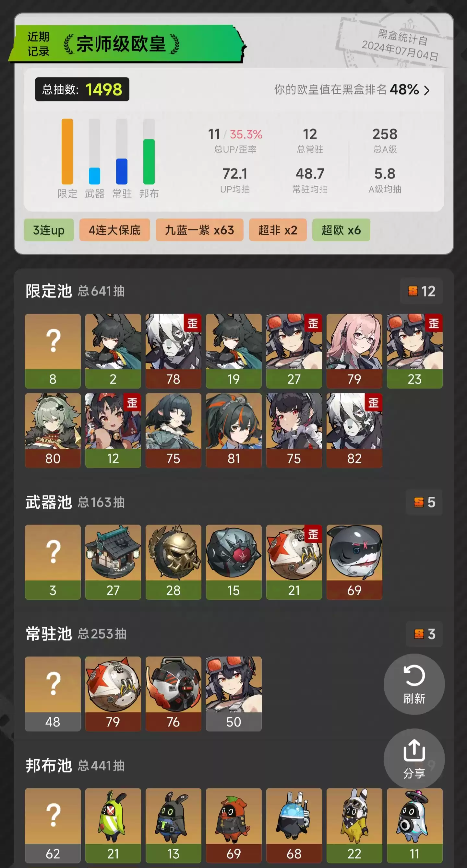
Task: Tap the 分享 share button
Action: click(414, 759)
